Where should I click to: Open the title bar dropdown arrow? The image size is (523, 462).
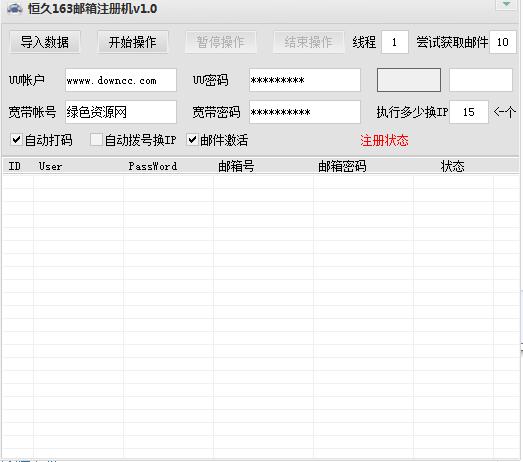click(x=506, y=4)
